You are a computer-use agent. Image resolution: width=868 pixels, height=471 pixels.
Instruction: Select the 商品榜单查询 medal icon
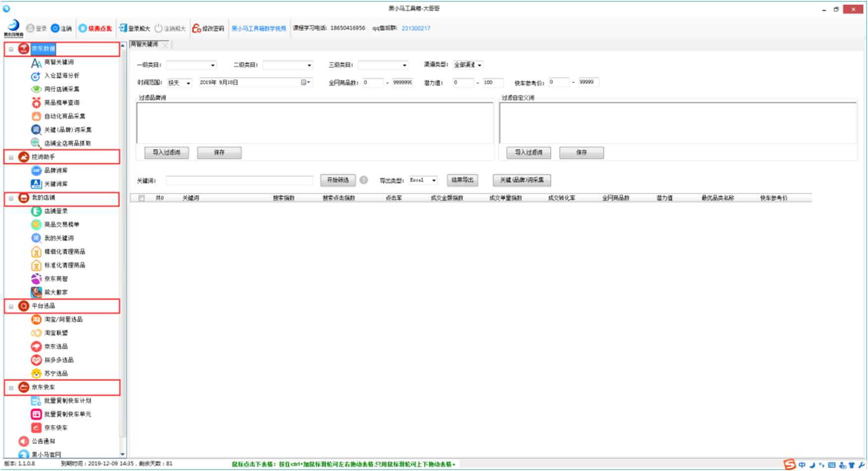[x=36, y=103]
